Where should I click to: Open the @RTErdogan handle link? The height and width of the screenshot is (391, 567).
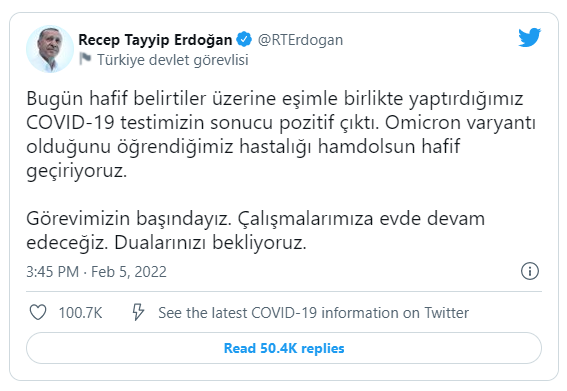click(x=300, y=40)
